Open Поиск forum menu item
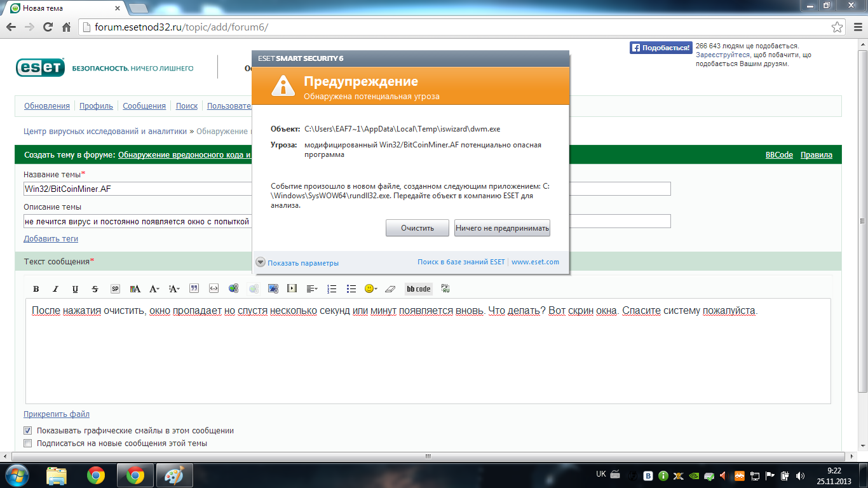868x488 pixels. 187,106
